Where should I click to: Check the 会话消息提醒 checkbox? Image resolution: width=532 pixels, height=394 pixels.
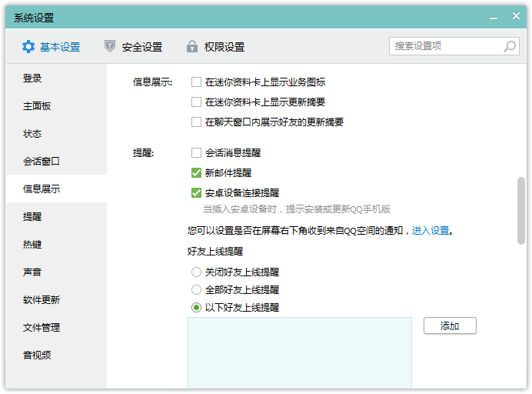196,153
